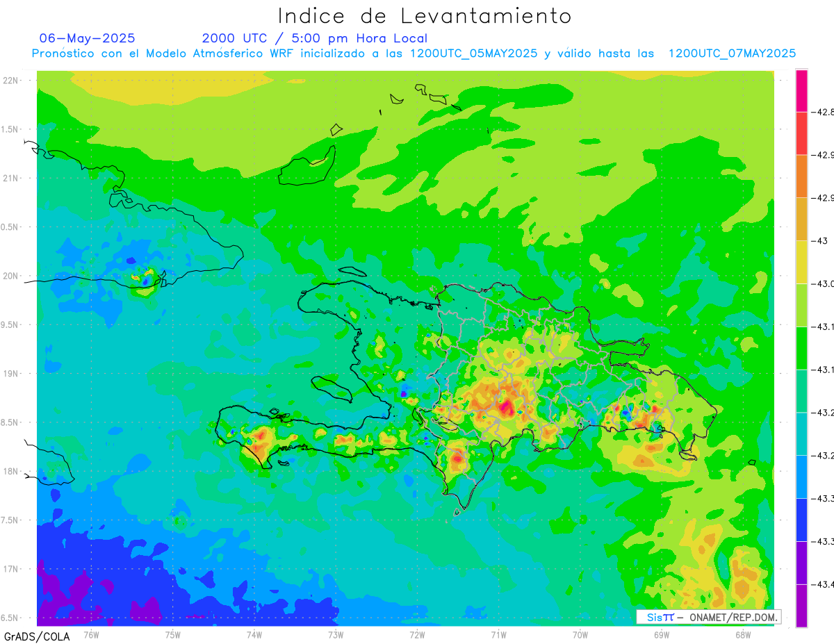Click the '69W' longitude label
Viewport: 834px width, 644px height.
[662, 634]
